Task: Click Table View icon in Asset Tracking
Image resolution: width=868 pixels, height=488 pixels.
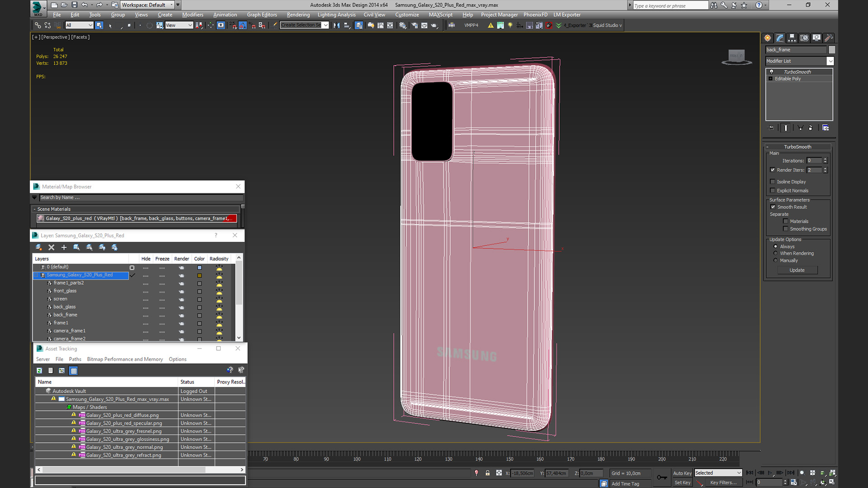Action: (74, 371)
